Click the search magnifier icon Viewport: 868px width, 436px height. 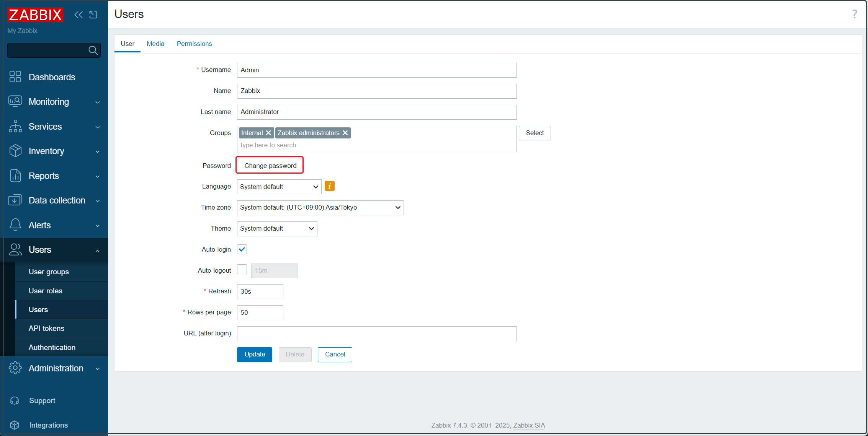pos(93,50)
